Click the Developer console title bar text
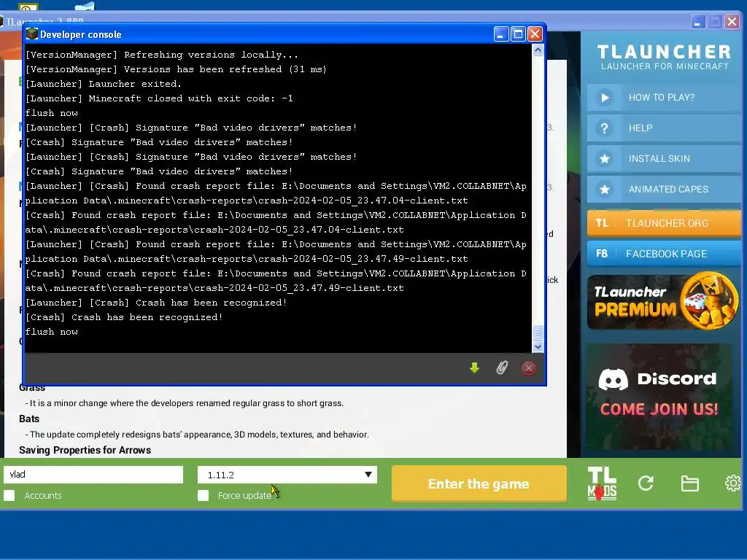 point(80,35)
